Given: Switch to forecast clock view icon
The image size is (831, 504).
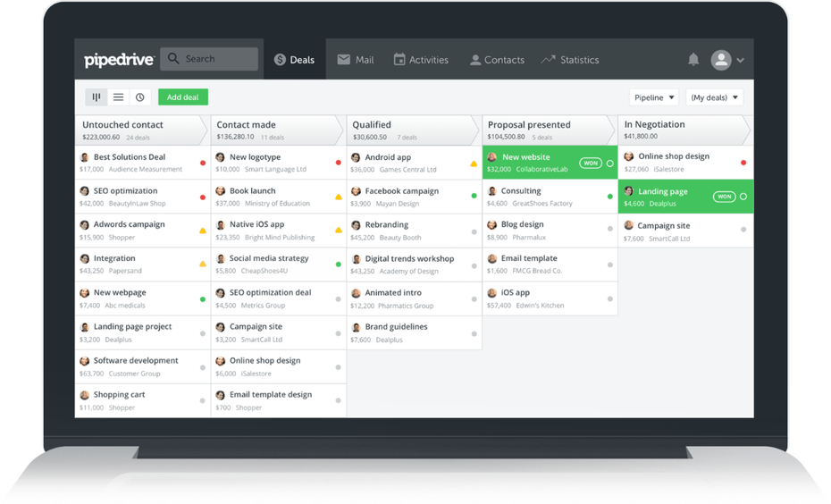Looking at the screenshot, I should (x=139, y=97).
